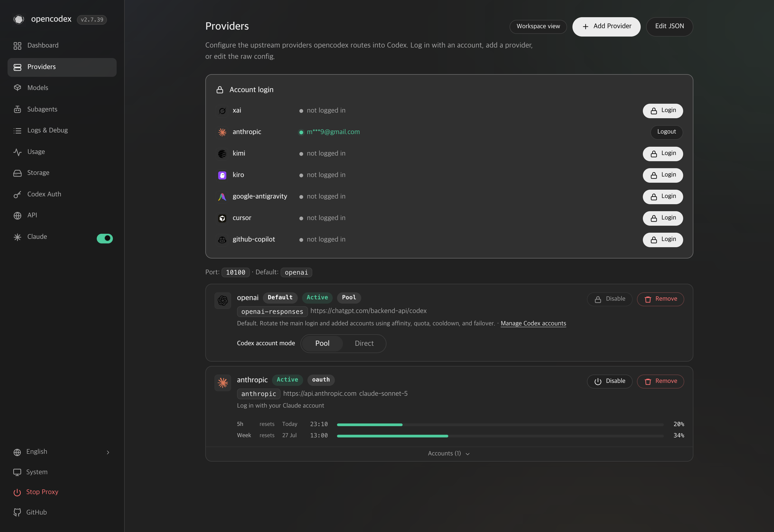Viewport: 774px width, 532px height.
Task: Open the English language chevron
Action: click(x=108, y=452)
